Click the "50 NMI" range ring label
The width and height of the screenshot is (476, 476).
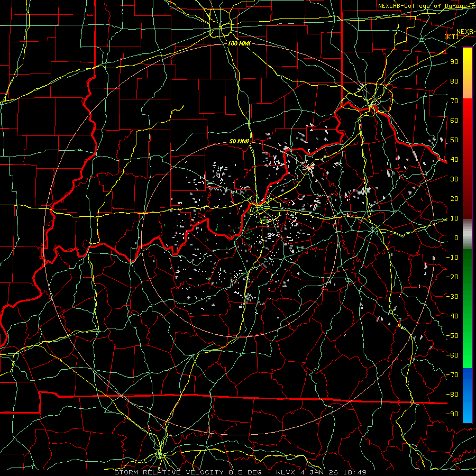[x=239, y=141]
